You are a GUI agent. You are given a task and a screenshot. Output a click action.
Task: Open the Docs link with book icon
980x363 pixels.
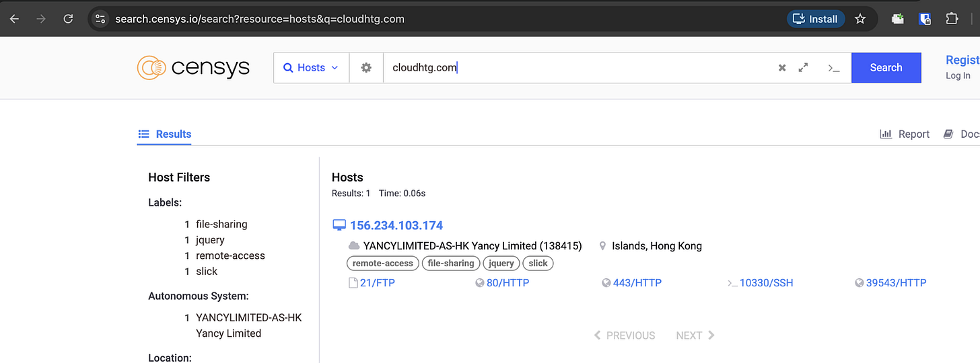[961, 134]
